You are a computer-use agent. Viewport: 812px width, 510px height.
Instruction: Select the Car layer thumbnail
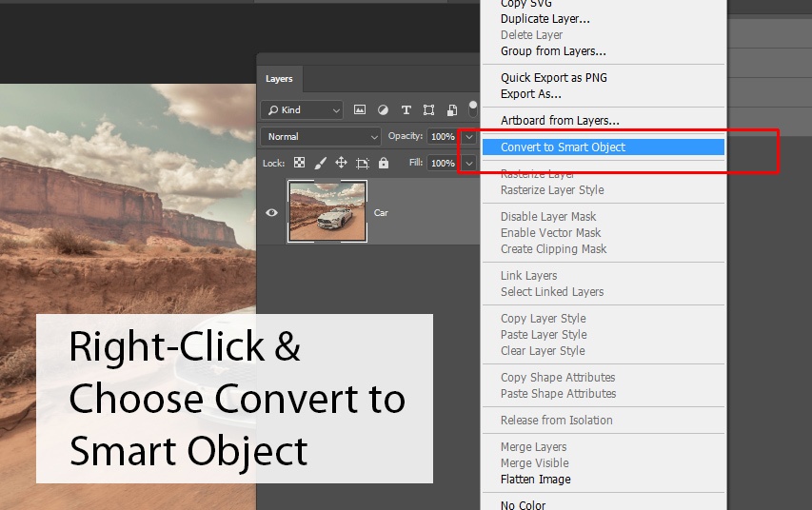(327, 212)
